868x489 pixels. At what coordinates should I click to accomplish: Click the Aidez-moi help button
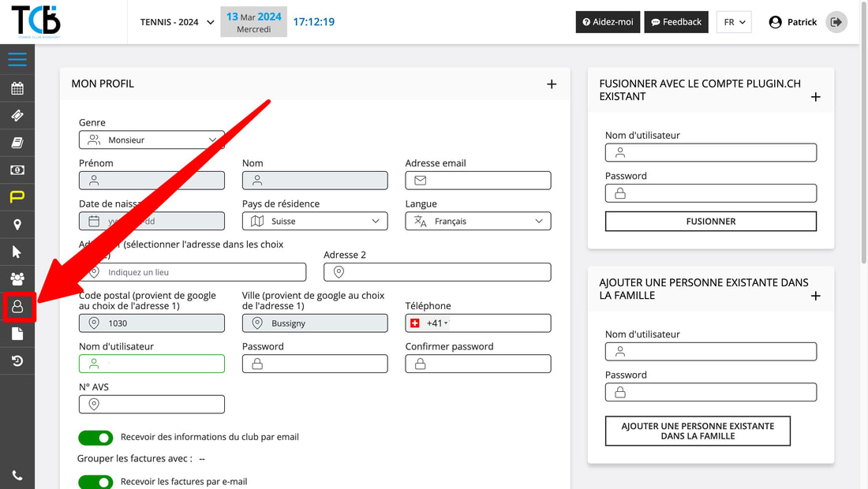(x=607, y=22)
